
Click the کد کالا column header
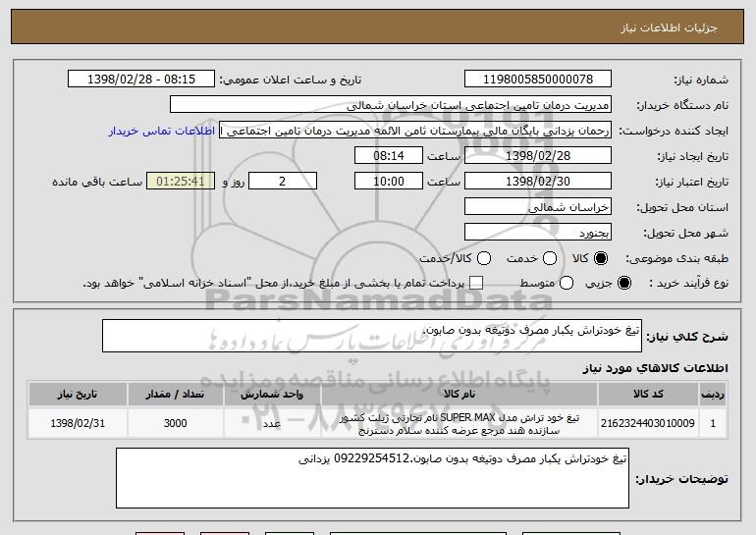click(x=648, y=395)
